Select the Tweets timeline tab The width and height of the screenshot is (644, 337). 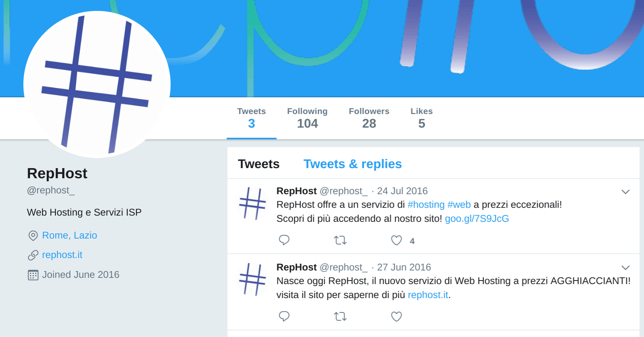pos(259,164)
